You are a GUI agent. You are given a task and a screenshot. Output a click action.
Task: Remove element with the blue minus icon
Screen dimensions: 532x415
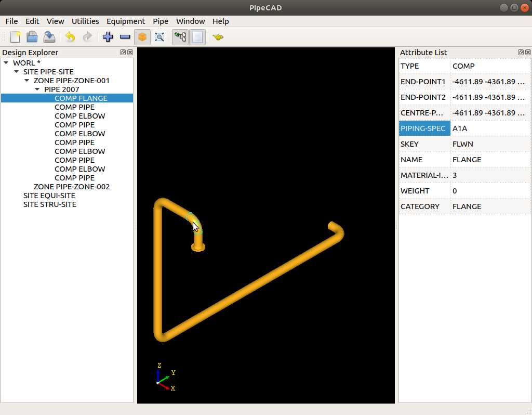[125, 37]
